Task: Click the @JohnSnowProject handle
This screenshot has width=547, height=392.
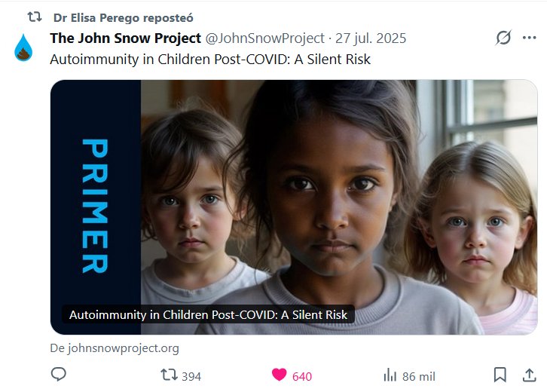Action: (x=264, y=38)
